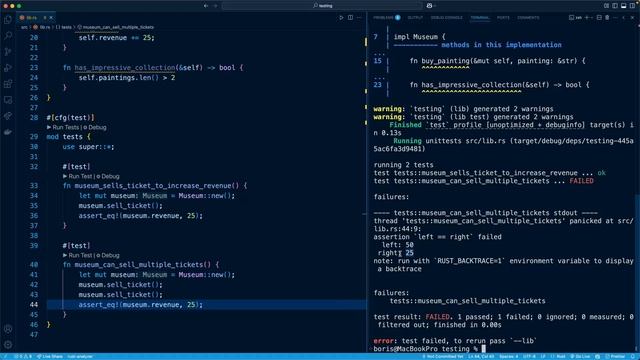Click Debug lens above mod tests
Image resolution: width=640 pixels, height=360 pixels.
click(x=95, y=127)
